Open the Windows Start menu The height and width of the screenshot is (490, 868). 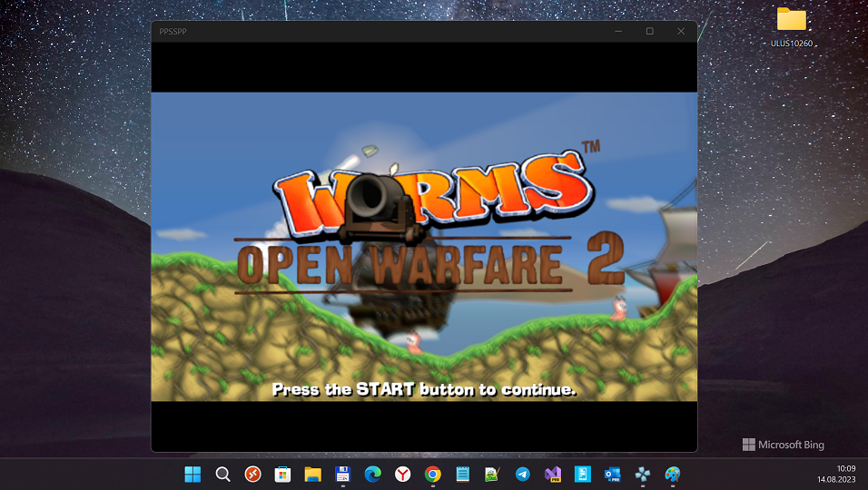192,474
